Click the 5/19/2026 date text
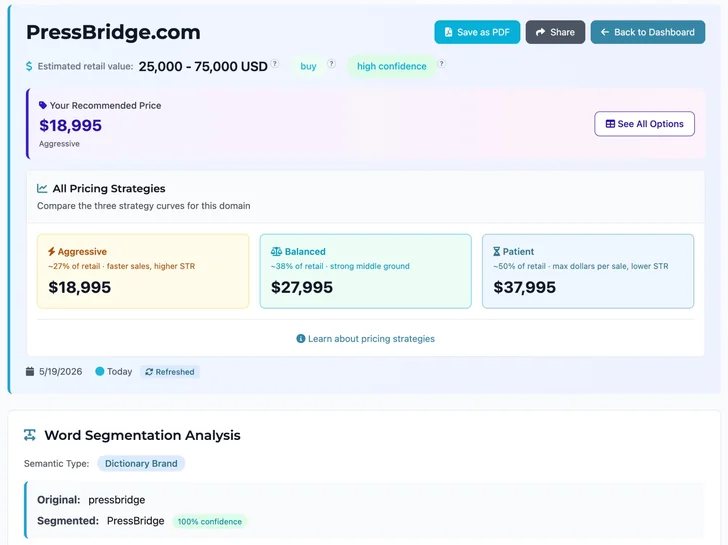The width and height of the screenshot is (728, 545). (60, 371)
